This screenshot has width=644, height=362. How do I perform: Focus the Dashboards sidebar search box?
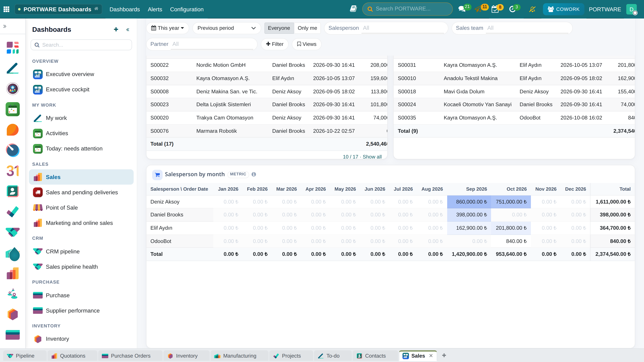coord(81,45)
